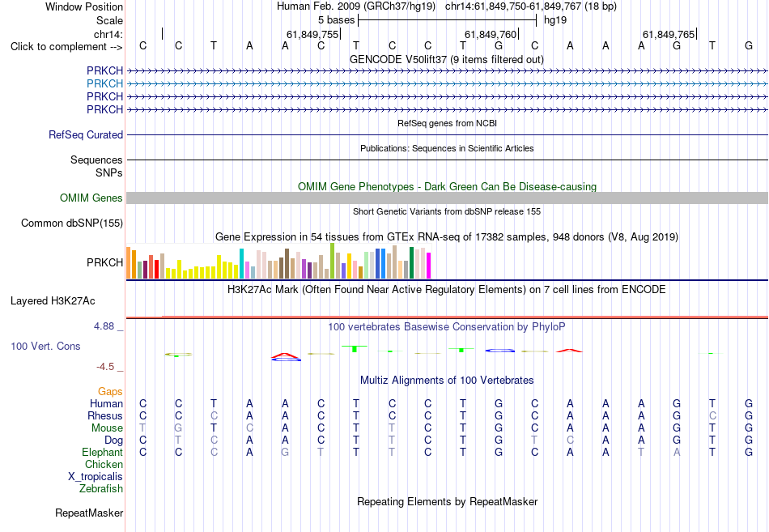The width and height of the screenshot is (769, 532).
Task: Click 'Multiz Alignments of 100 Vertebrates' title
Action: pos(447,381)
